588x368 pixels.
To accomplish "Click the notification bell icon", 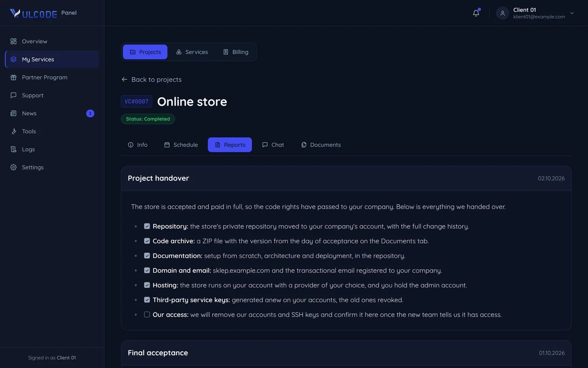I will [476, 13].
